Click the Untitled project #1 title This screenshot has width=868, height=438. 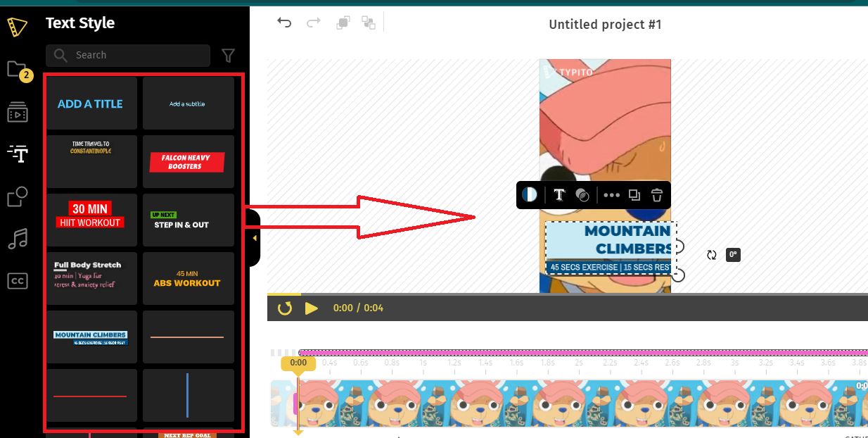(x=605, y=25)
